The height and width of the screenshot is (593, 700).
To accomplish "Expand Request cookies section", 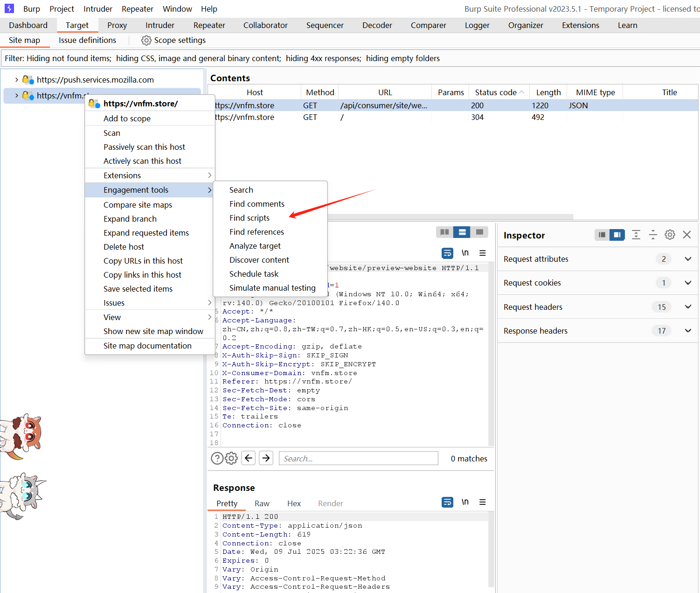I will [688, 283].
